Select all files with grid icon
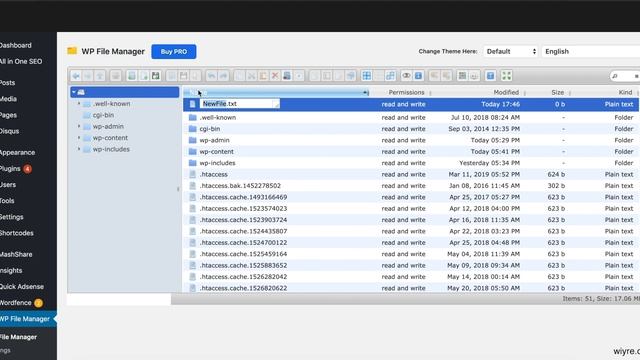 (x=367, y=76)
